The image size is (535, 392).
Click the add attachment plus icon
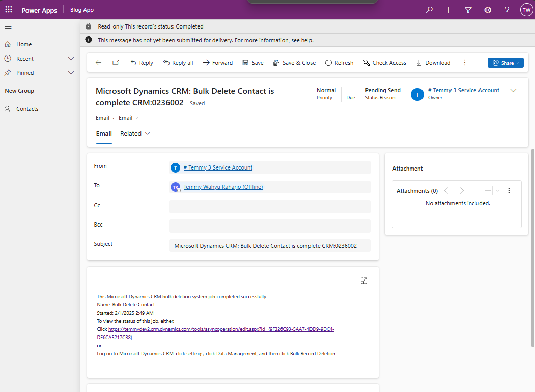click(488, 191)
